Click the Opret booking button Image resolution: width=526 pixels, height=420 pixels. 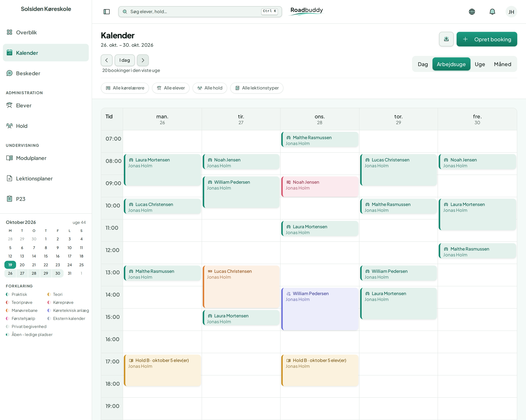coord(487,39)
